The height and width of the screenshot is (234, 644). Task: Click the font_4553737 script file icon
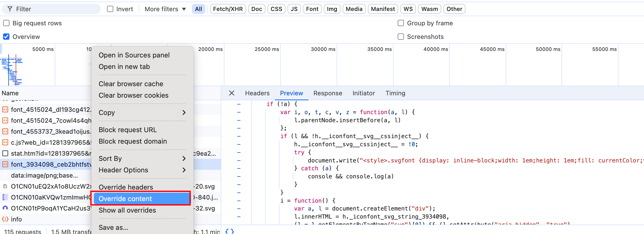[5, 131]
